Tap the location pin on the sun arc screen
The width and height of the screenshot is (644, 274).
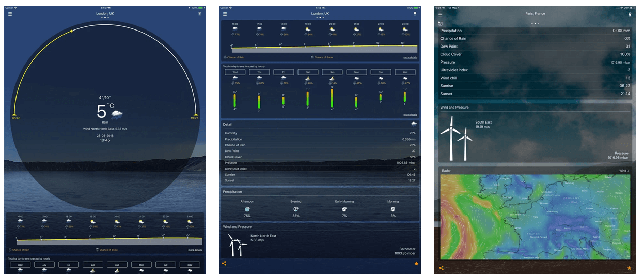click(x=199, y=14)
